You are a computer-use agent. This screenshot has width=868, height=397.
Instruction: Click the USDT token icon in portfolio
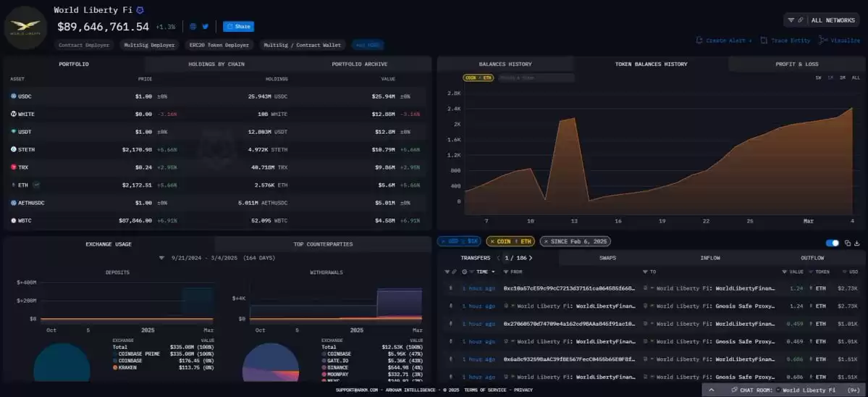(13, 132)
